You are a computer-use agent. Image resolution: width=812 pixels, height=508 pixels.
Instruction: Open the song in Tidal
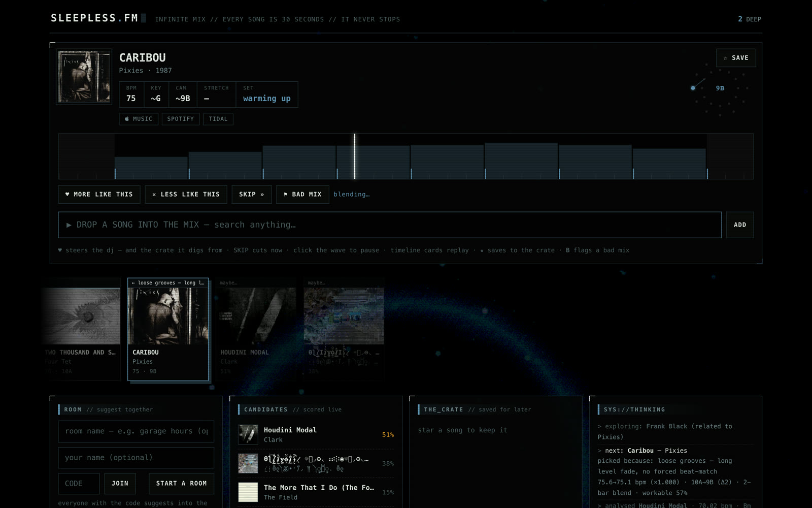(x=218, y=119)
